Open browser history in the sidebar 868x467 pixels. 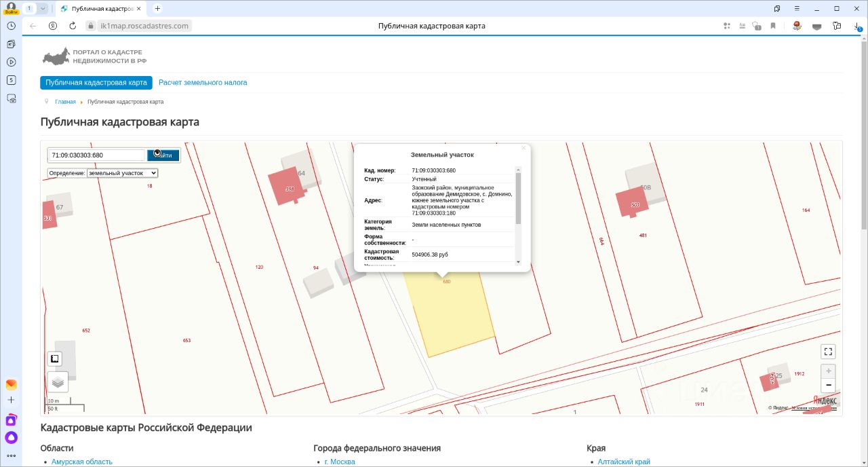tap(11, 26)
